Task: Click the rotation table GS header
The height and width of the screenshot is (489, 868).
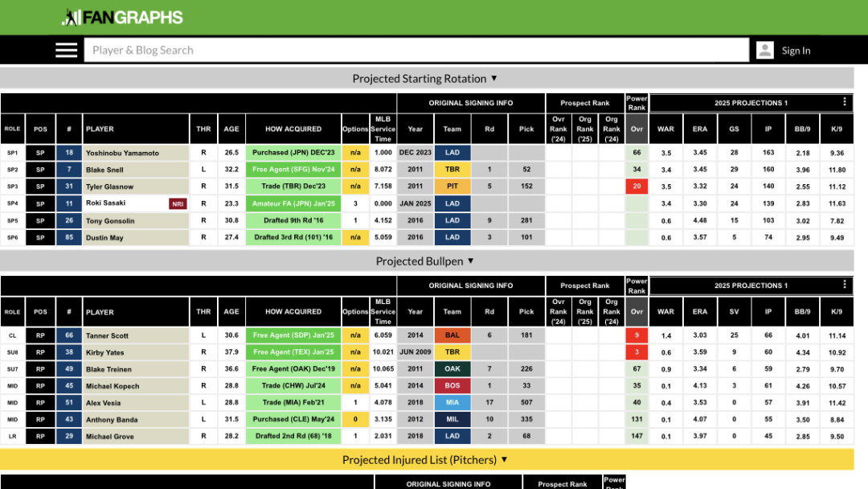Action: [x=734, y=129]
